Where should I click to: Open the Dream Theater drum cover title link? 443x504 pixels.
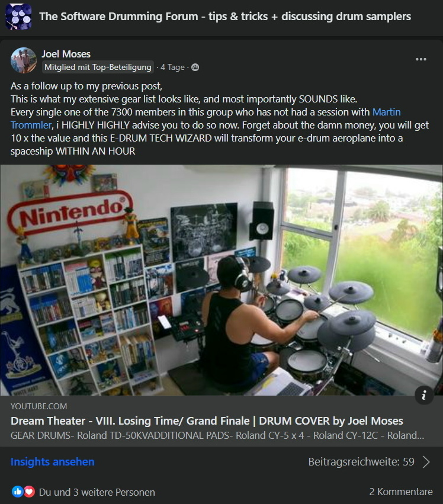click(x=207, y=420)
